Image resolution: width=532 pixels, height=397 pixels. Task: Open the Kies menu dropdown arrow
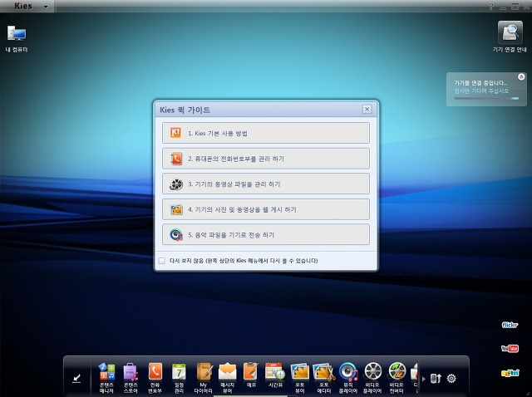(x=46, y=7)
